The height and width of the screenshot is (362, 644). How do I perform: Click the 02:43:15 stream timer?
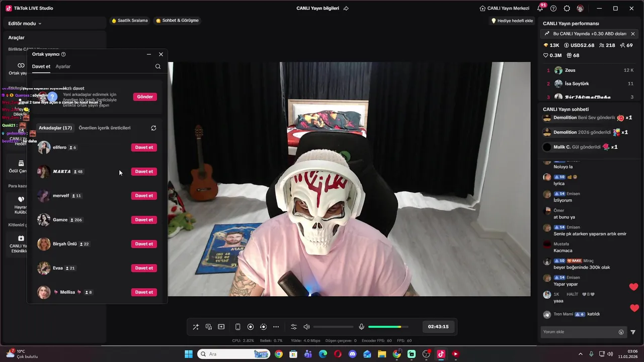438,326
